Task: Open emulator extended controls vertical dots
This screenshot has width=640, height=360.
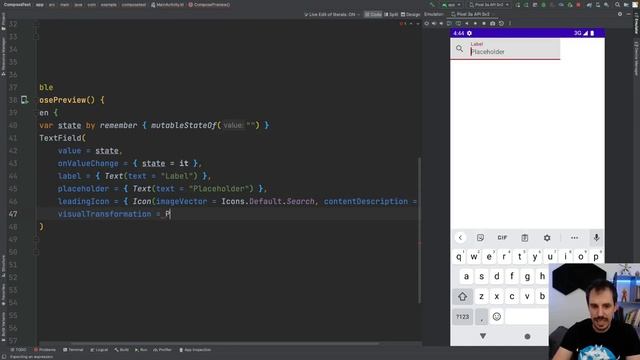Action: 510,23
